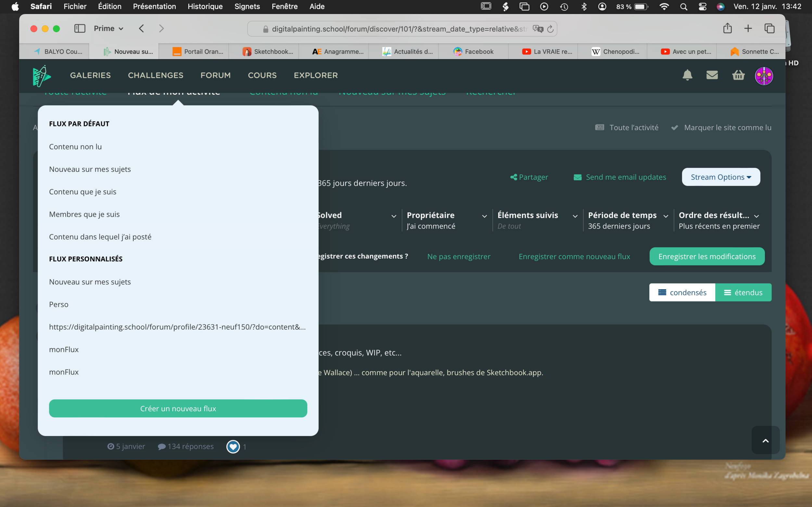Switch to étendus view
This screenshot has height=507, width=812.
click(x=743, y=292)
